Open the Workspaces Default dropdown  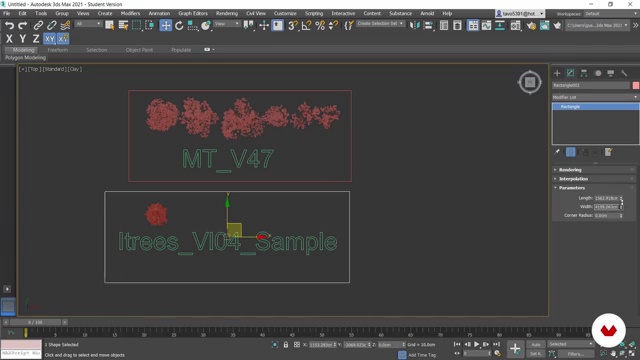click(x=611, y=13)
